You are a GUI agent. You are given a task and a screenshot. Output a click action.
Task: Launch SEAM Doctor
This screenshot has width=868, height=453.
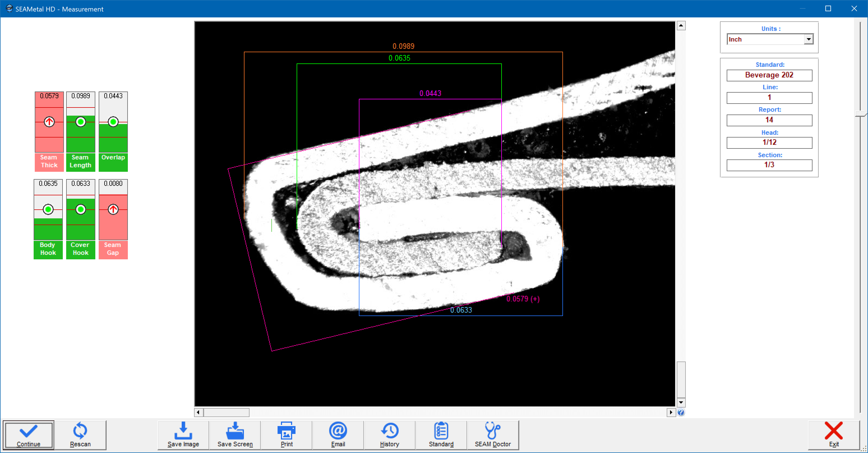493,435
